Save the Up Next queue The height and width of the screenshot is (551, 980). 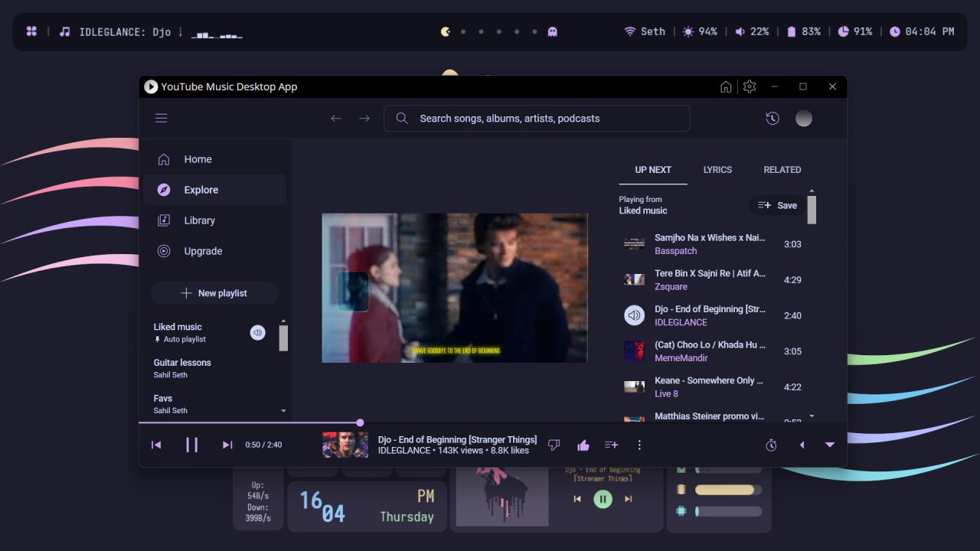coord(777,205)
